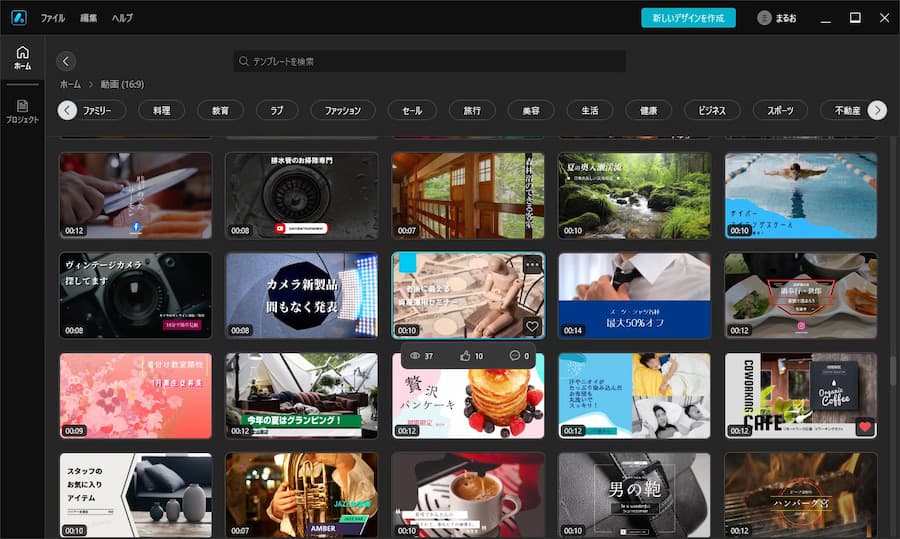Open the ファイル menu
900x539 pixels.
click(x=52, y=18)
